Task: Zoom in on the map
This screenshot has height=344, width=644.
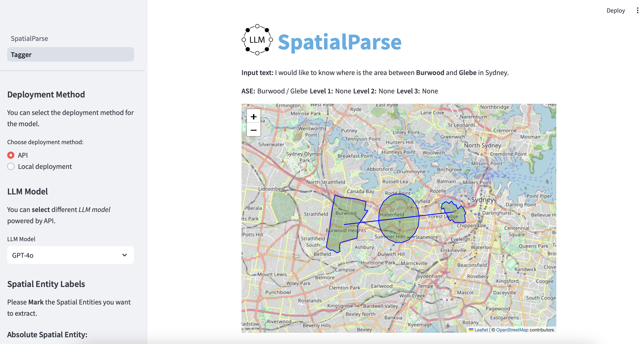Action: pos(253,117)
